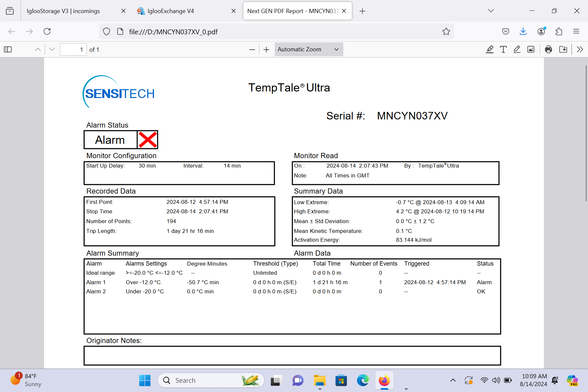Save the PDF with the save icon
The width and height of the screenshot is (588, 392).
[563, 49]
